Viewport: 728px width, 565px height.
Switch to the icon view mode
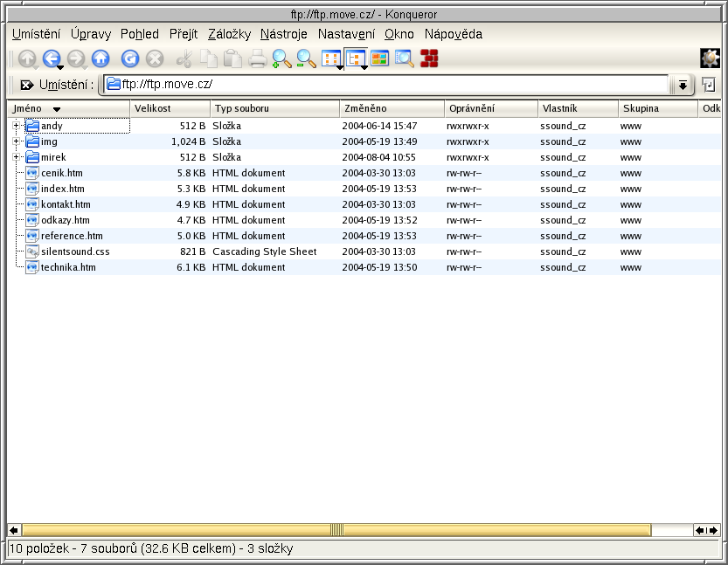pos(330,59)
